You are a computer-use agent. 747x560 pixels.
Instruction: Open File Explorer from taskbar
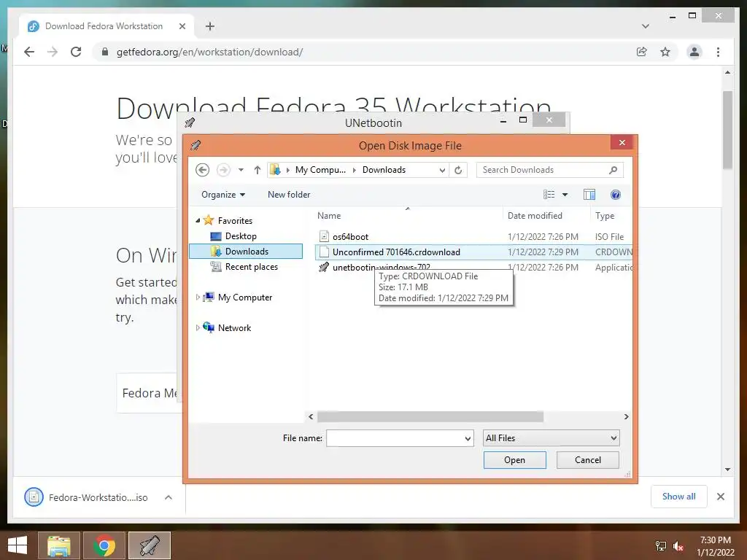click(x=58, y=545)
